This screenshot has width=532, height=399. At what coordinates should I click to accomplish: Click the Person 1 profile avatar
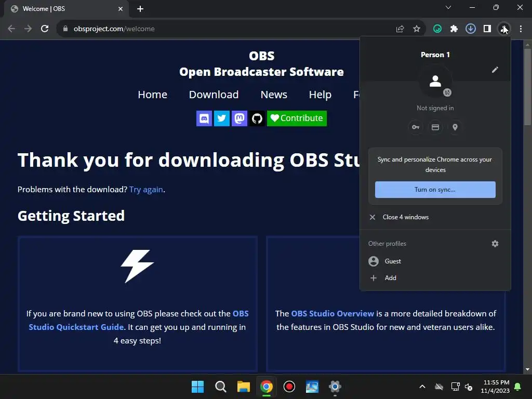pos(435,81)
